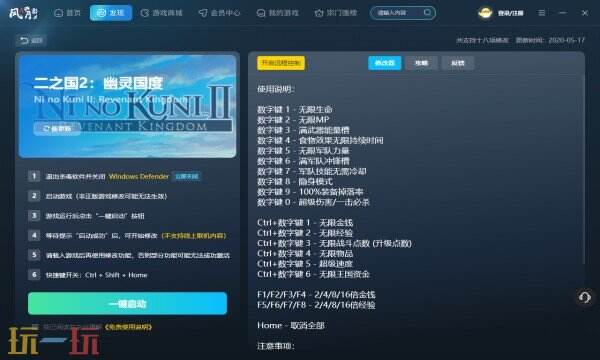Click the search magnifier icon

[x=427, y=13]
